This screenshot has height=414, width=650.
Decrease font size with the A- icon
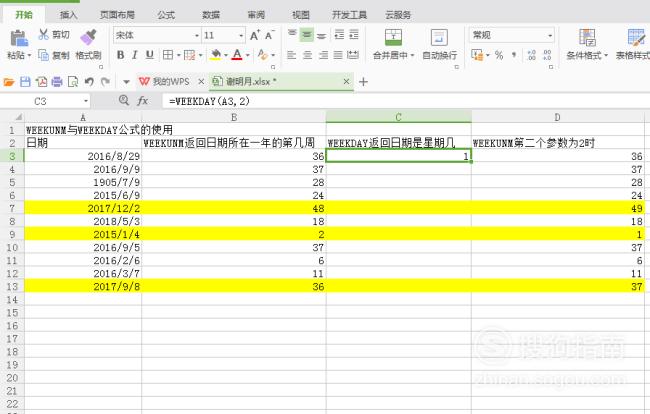269,35
